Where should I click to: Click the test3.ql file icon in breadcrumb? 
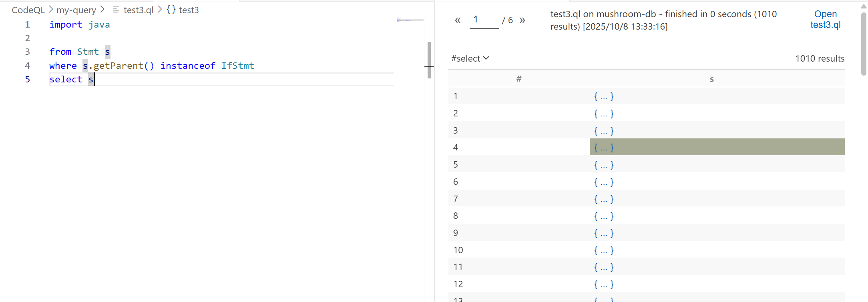point(116,10)
